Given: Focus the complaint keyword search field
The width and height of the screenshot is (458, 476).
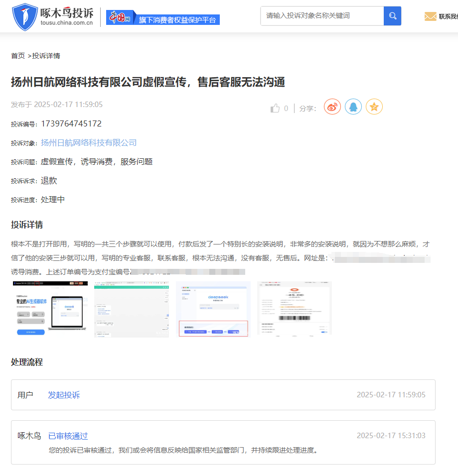Looking at the screenshot, I should click(x=322, y=16).
